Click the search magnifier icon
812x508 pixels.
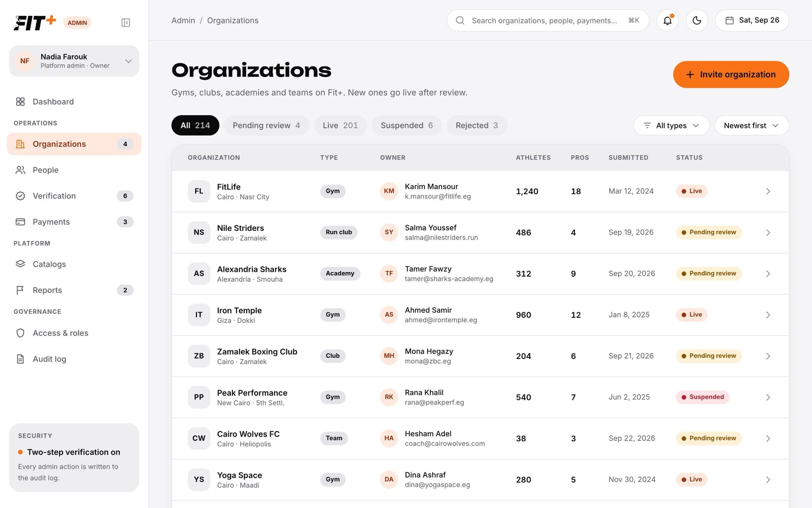[460, 20]
